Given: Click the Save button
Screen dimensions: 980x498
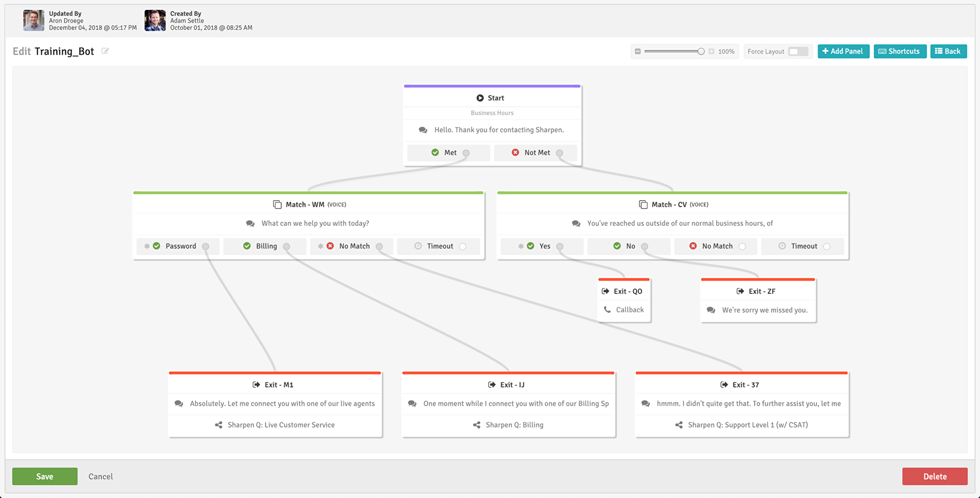Looking at the screenshot, I should tap(45, 476).
